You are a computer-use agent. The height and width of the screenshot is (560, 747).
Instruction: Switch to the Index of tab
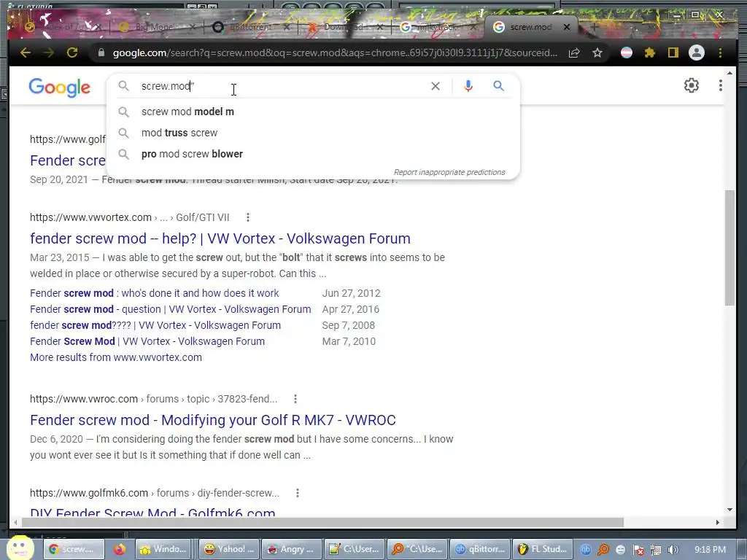[x=64, y=27]
